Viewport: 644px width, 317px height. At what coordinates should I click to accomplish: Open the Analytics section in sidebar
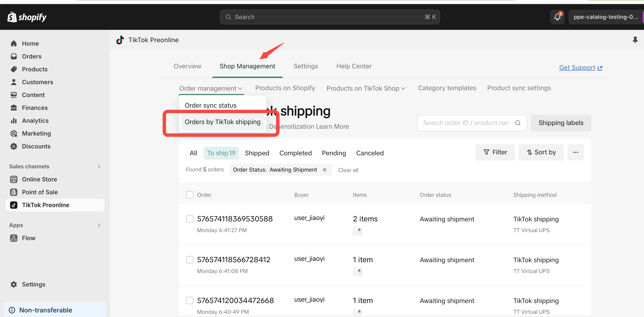click(x=35, y=121)
